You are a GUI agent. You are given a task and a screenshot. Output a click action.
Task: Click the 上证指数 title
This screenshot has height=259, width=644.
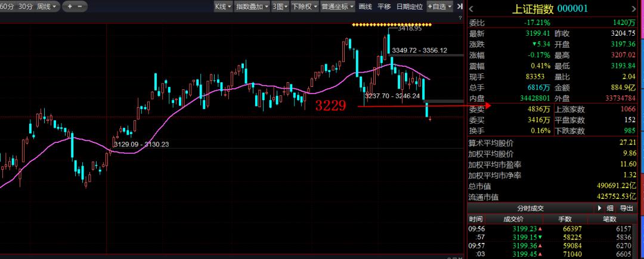(532, 8)
